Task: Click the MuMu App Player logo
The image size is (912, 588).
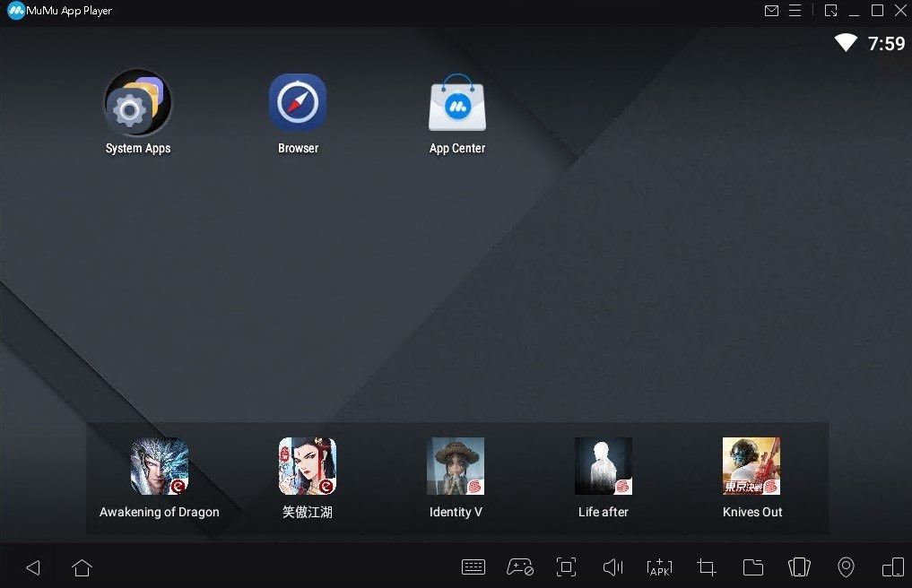Action: point(16,11)
